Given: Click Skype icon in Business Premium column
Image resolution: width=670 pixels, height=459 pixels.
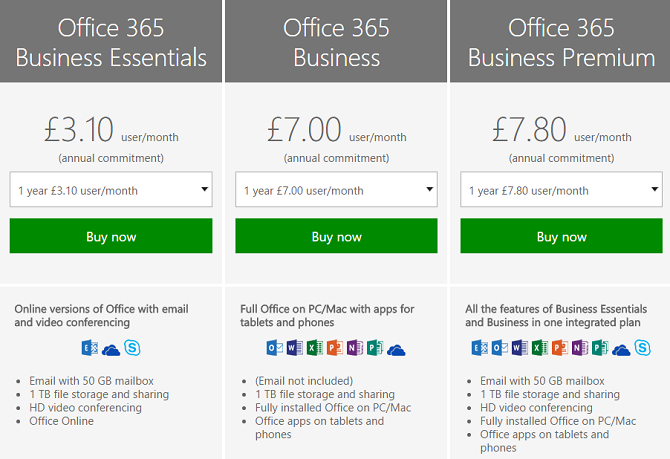Looking at the screenshot, I should 643,349.
